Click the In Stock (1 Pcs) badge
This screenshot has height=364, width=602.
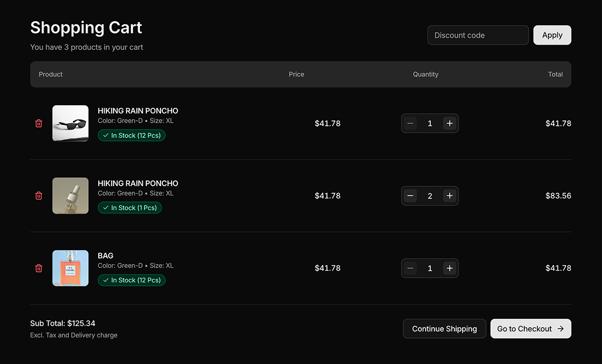129,208
